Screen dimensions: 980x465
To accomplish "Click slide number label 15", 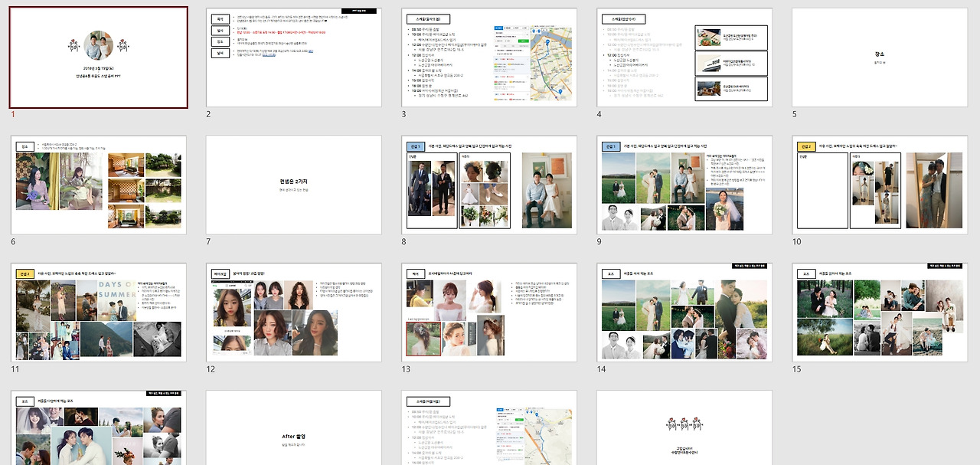I will tap(796, 369).
